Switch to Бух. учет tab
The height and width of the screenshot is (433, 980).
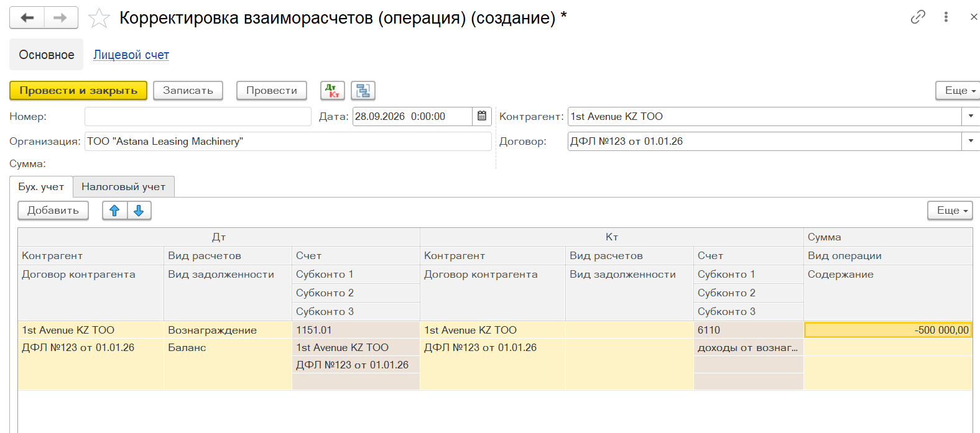pyautogui.click(x=41, y=187)
